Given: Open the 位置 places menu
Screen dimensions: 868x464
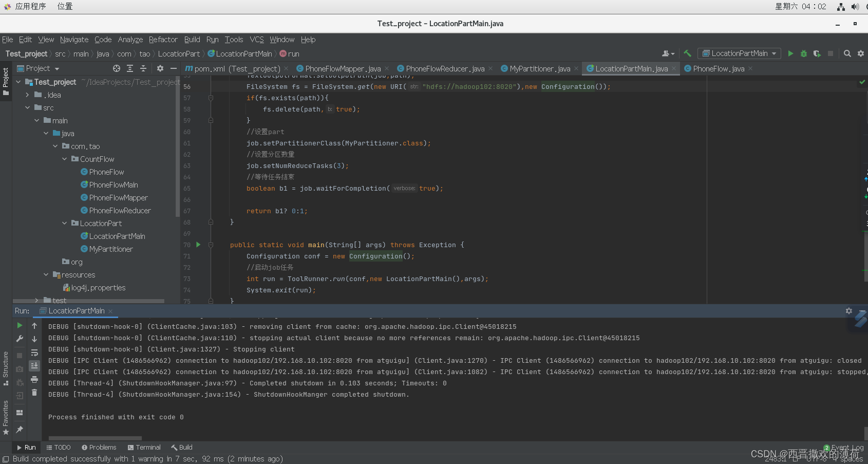Looking at the screenshot, I should [x=65, y=7].
